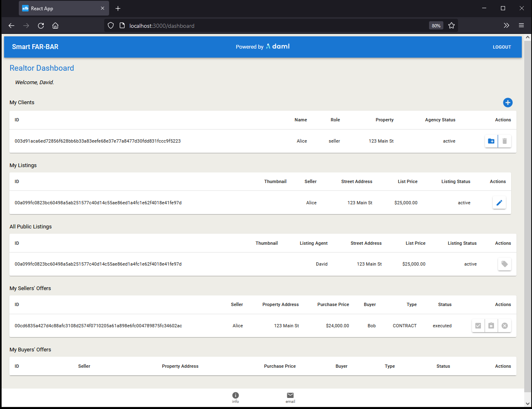The width and height of the screenshot is (532, 409).
Task: Click the tag icon on David's public listing
Action: click(x=505, y=264)
